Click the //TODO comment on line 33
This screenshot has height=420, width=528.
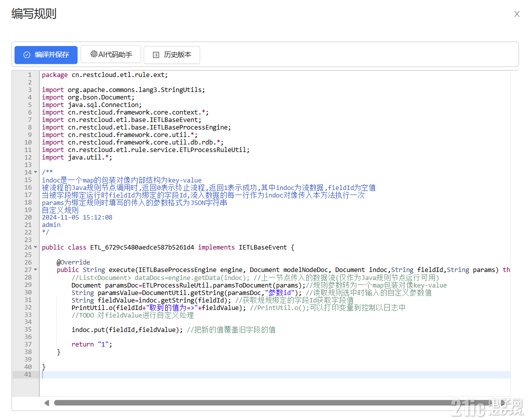(x=133, y=315)
